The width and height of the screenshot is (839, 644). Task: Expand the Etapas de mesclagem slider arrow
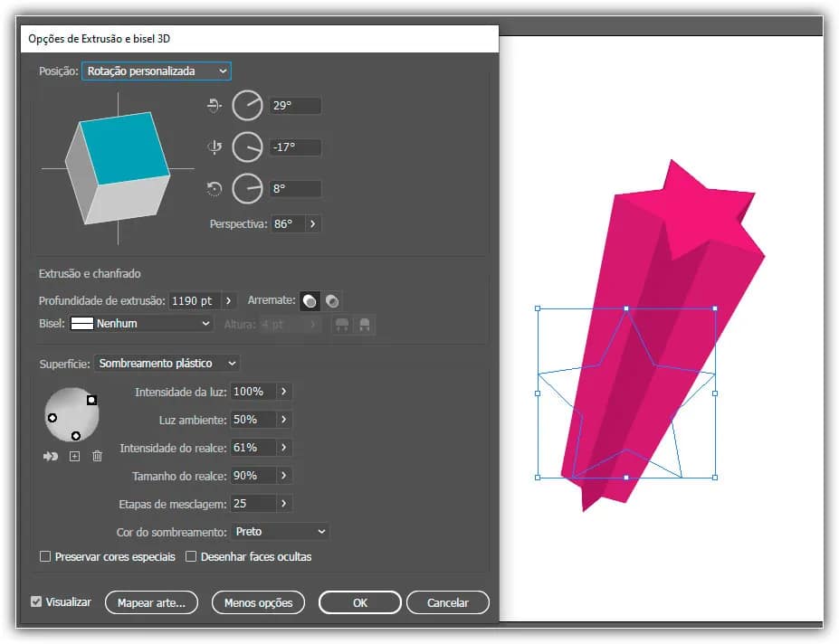point(284,503)
